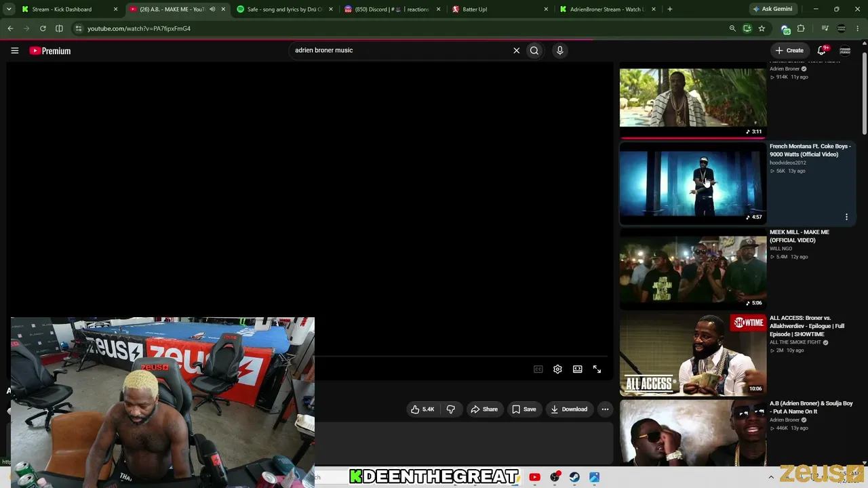Clear the YouTube search query

tap(516, 50)
